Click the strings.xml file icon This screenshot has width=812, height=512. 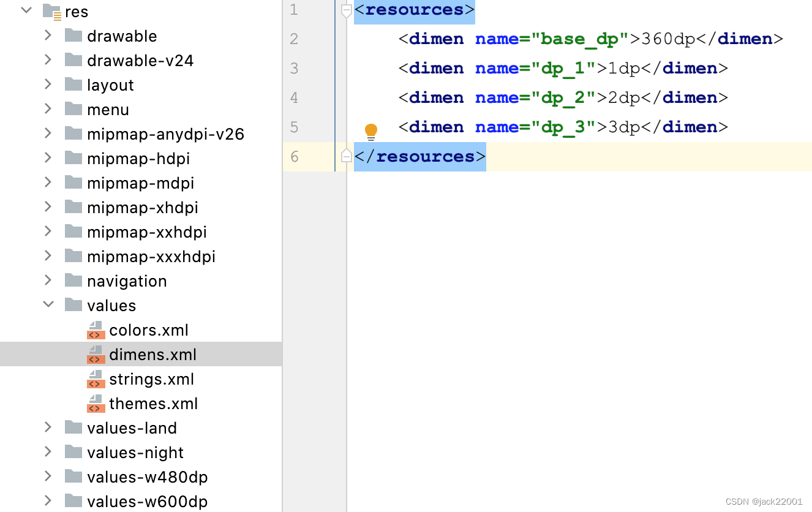[96, 379]
